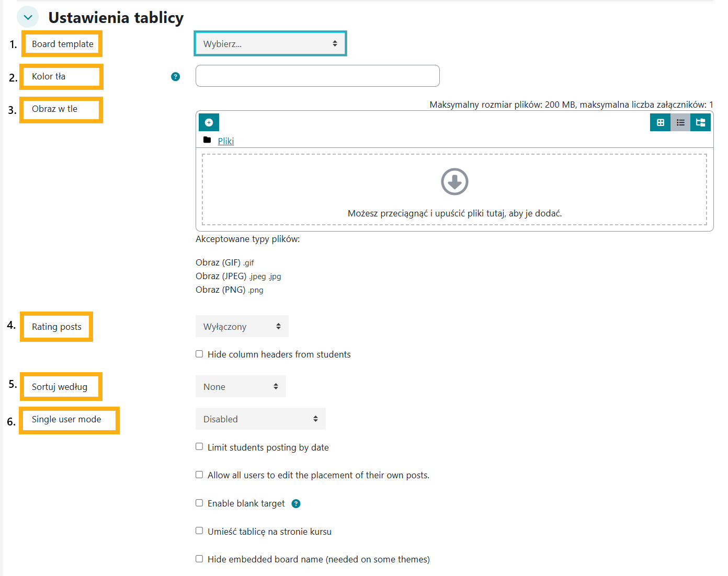The width and height of the screenshot is (728, 576).
Task: Open the Board template dropdown
Action: click(x=270, y=44)
